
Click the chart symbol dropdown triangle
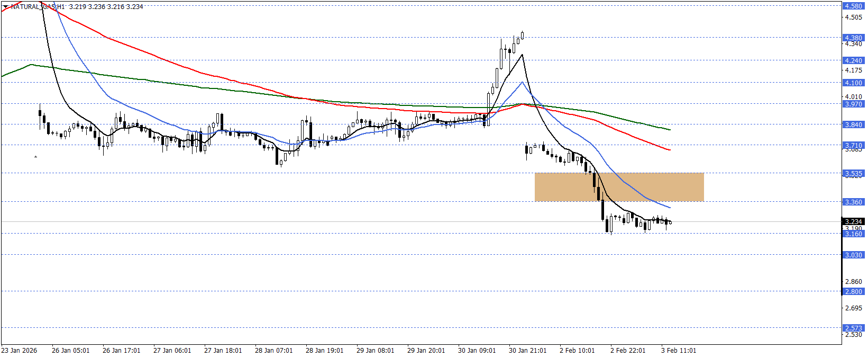(6, 7)
